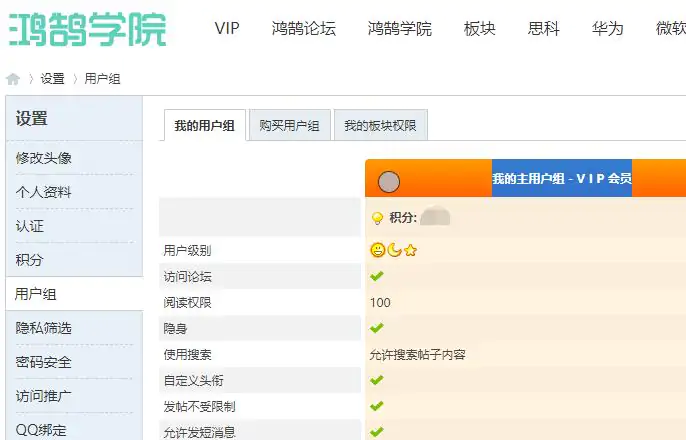Image resolution: width=686 pixels, height=440 pixels.
Task: Click the 阅读权限 row label
Action: [187, 303]
